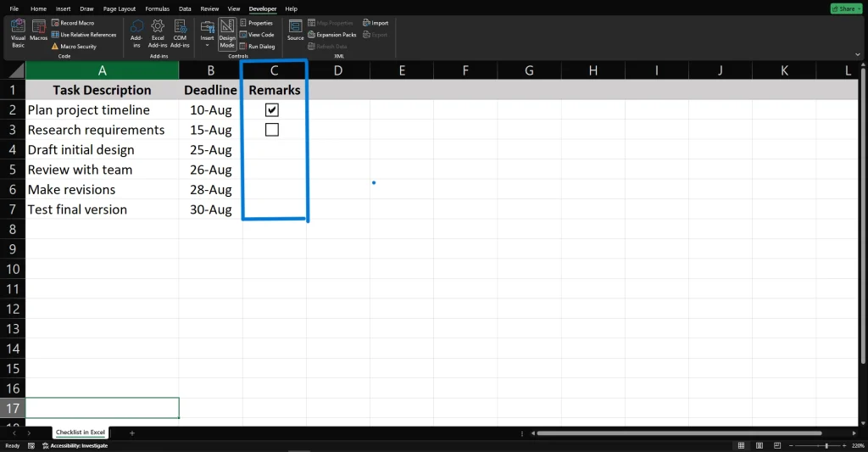The image size is (868, 452).
Task: Switch to Normal view
Action: pyautogui.click(x=741, y=445)
